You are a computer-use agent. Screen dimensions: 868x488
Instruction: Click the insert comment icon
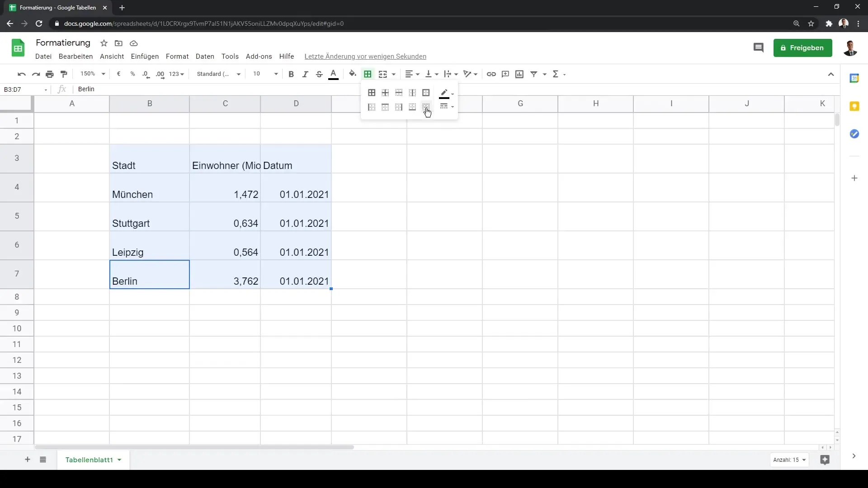[505, 74]
